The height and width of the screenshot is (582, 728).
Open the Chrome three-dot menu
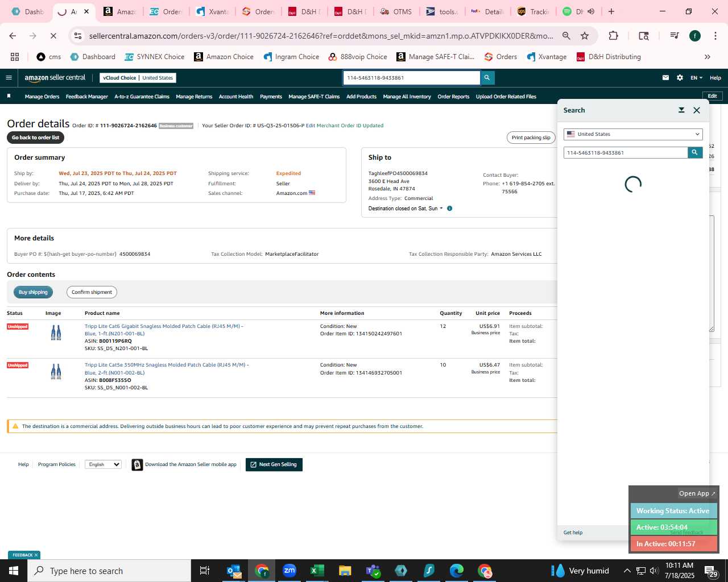(x=715, y=36)
